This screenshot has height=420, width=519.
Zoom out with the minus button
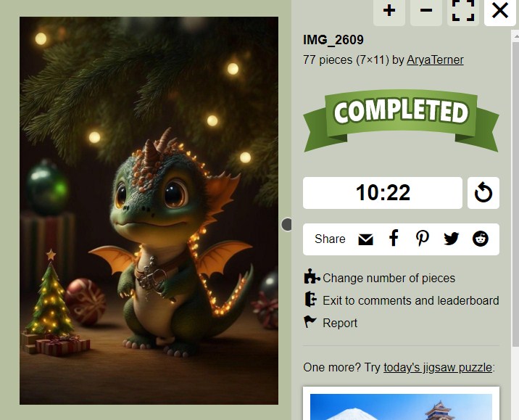click(426, 12)
